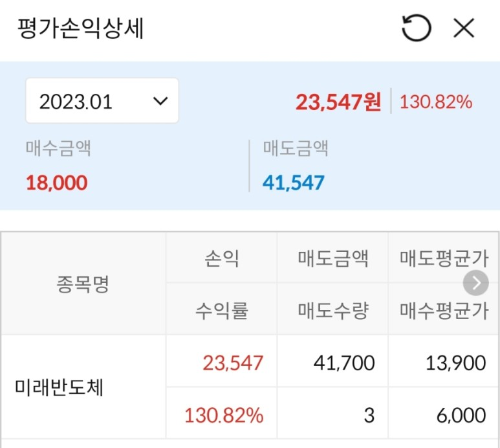Click the 종목명 column header
Viewport: 500px width, 448px height.
click(83, 284)
